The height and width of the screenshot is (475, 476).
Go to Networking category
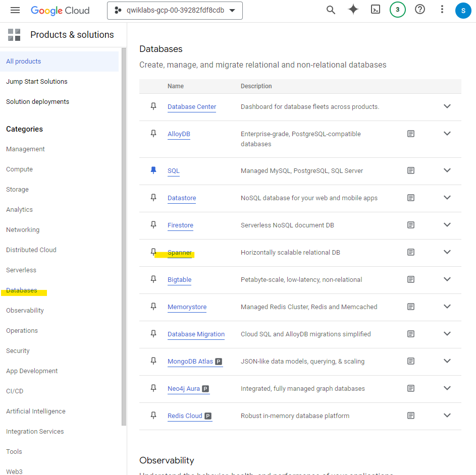pos(23,230)
